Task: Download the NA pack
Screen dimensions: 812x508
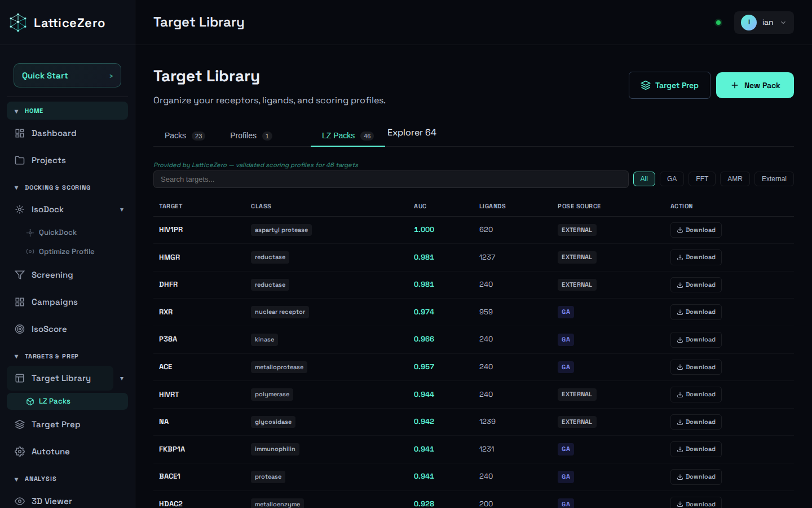Action: click(x=696, y=422)
